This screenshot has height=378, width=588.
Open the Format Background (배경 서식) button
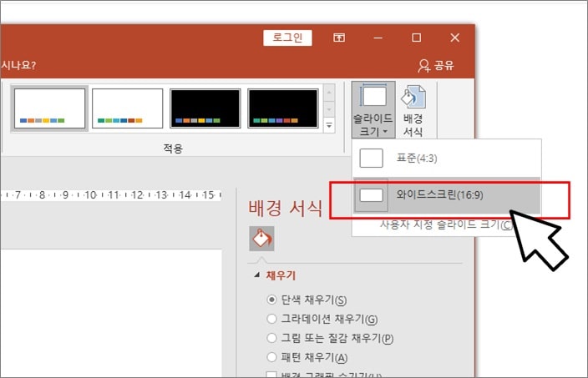(413, 109)
